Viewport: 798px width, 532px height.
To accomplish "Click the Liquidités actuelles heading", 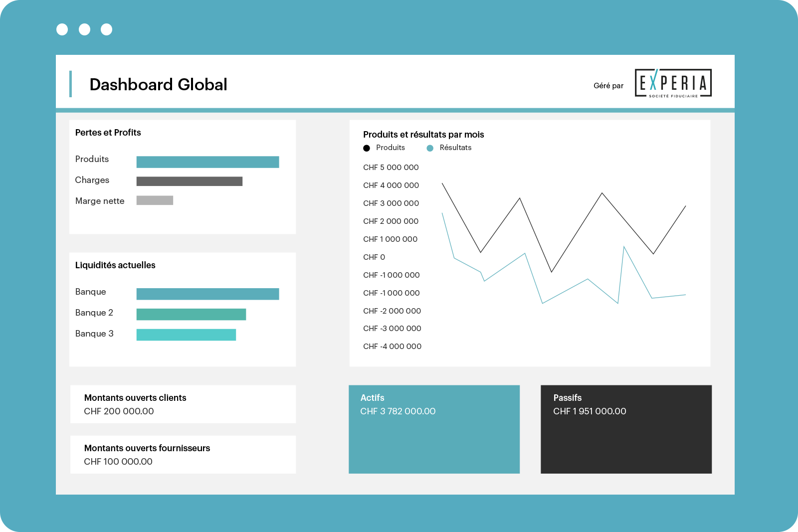I will point(115,265).
